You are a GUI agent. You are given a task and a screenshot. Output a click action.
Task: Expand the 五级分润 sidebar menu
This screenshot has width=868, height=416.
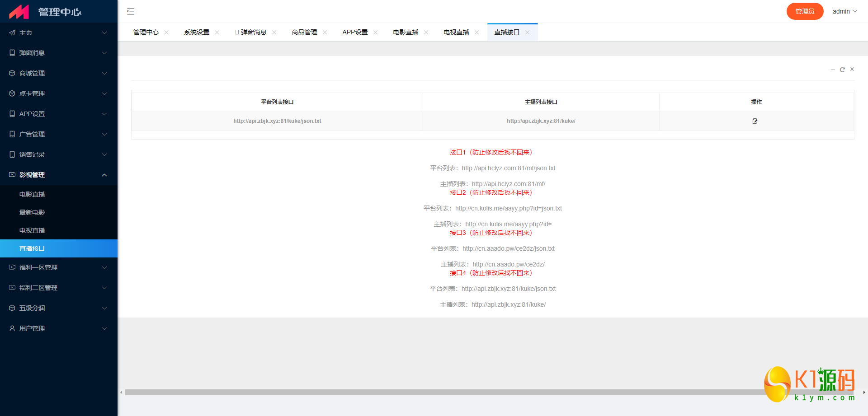(x=59, y=308)
